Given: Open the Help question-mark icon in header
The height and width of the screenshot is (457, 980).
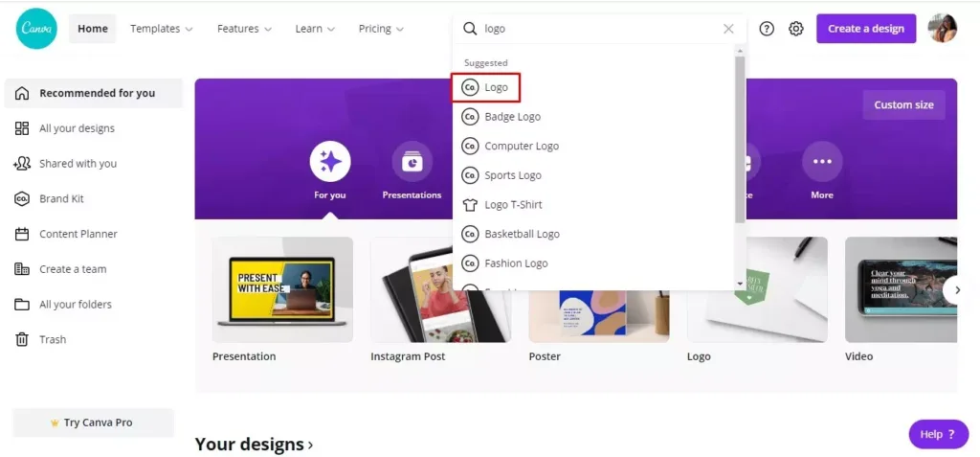Looking at the screenshot, I should pyautogui.click(x=767, y=29).
